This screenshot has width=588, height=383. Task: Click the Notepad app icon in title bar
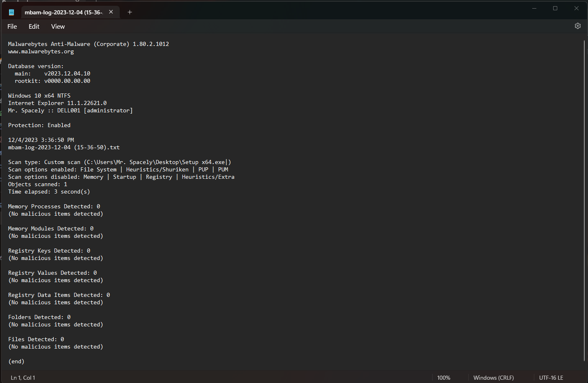11,12
